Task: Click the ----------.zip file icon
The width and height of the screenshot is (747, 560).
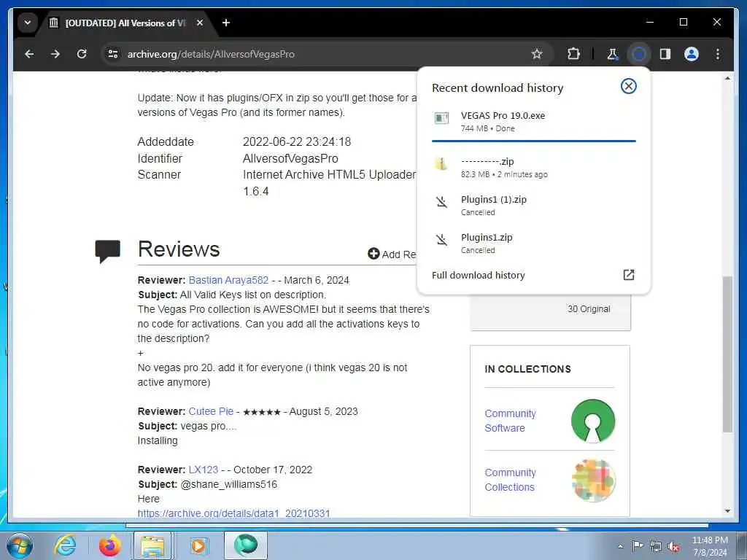Action: [x=441, y=164]
